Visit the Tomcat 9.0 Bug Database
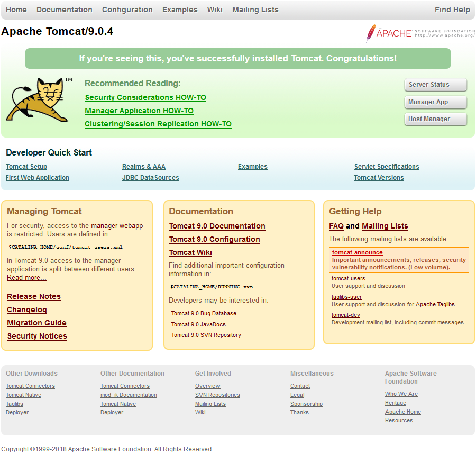 click(x=204, y=313)
